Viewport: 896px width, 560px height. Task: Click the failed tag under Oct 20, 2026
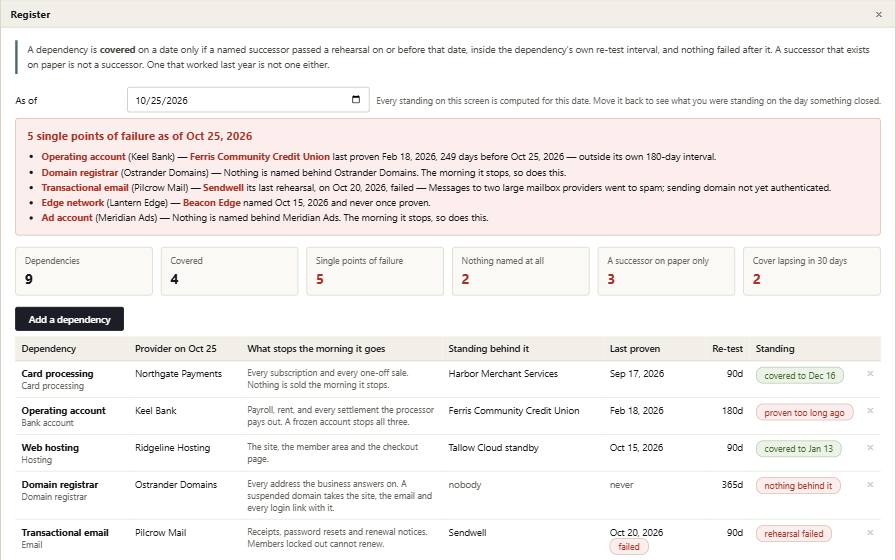[629, 547]
